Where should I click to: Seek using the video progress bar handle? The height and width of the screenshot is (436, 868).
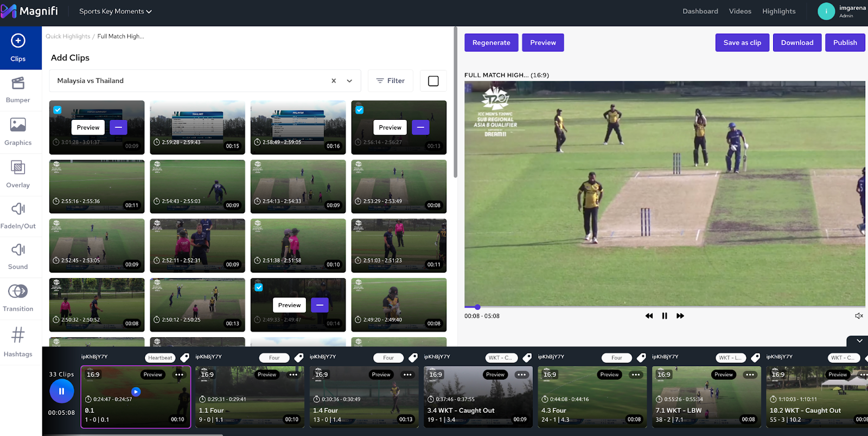pos(477,307)
